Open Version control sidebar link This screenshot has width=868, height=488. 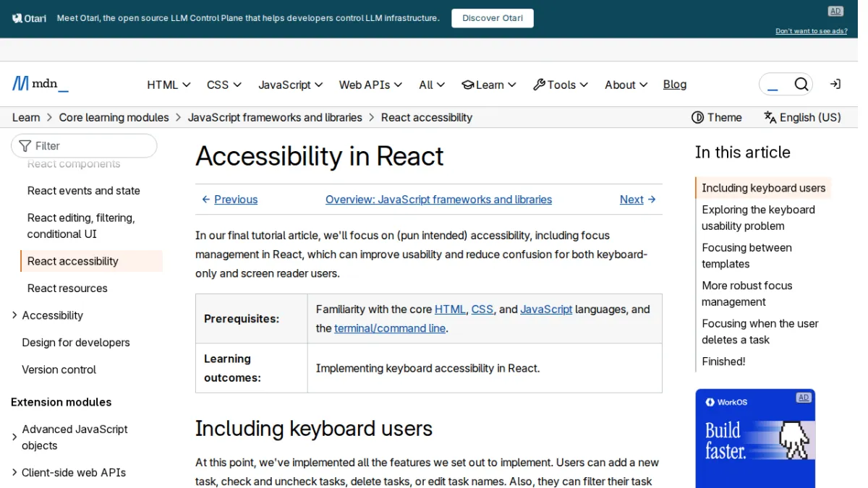[59, 369]
